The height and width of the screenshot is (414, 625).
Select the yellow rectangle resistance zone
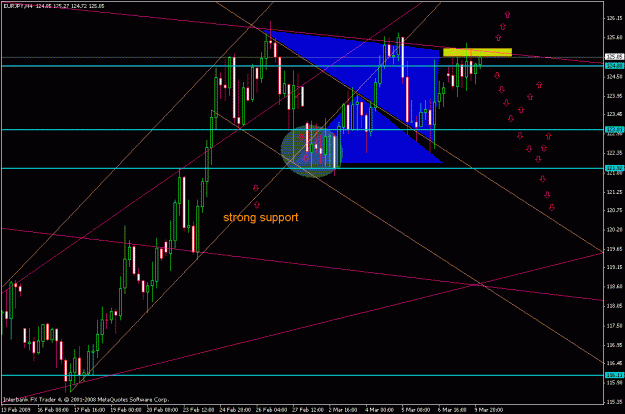pyautogui.click(x=477, y=52)
